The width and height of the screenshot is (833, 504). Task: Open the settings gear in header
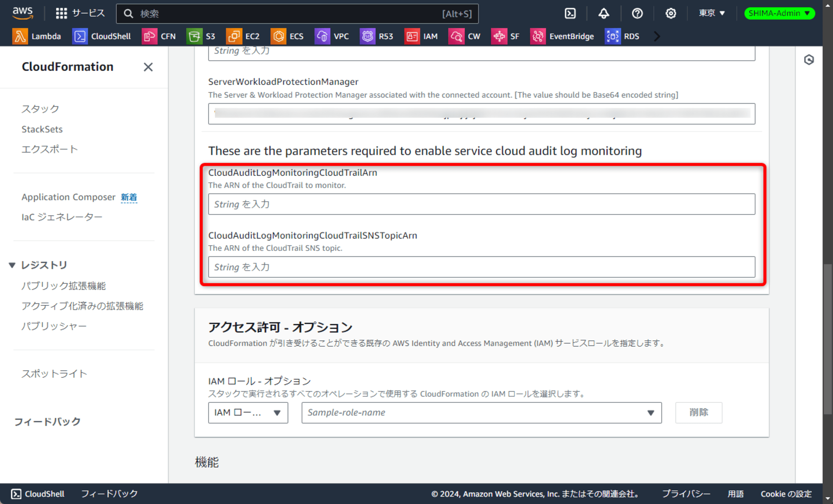point(670,13)
